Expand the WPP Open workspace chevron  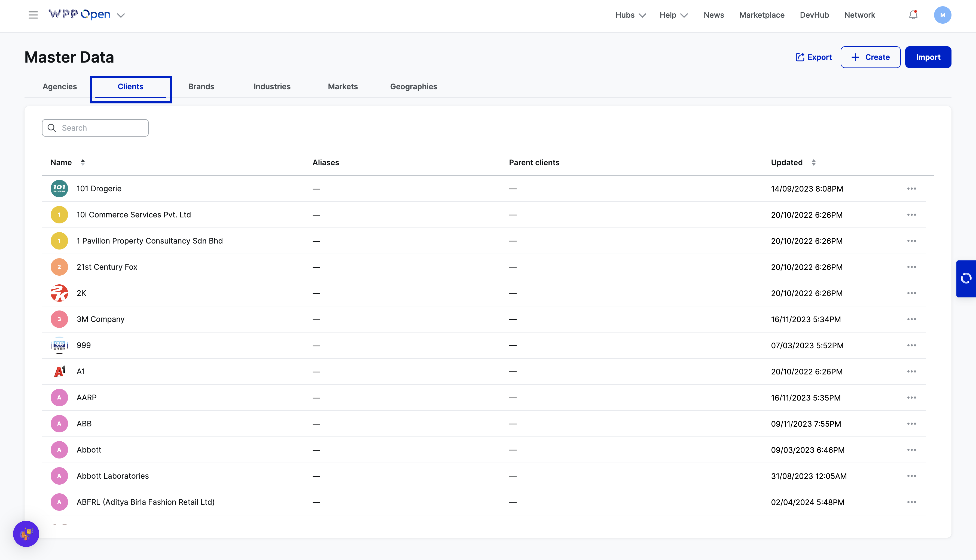point(121,16)
